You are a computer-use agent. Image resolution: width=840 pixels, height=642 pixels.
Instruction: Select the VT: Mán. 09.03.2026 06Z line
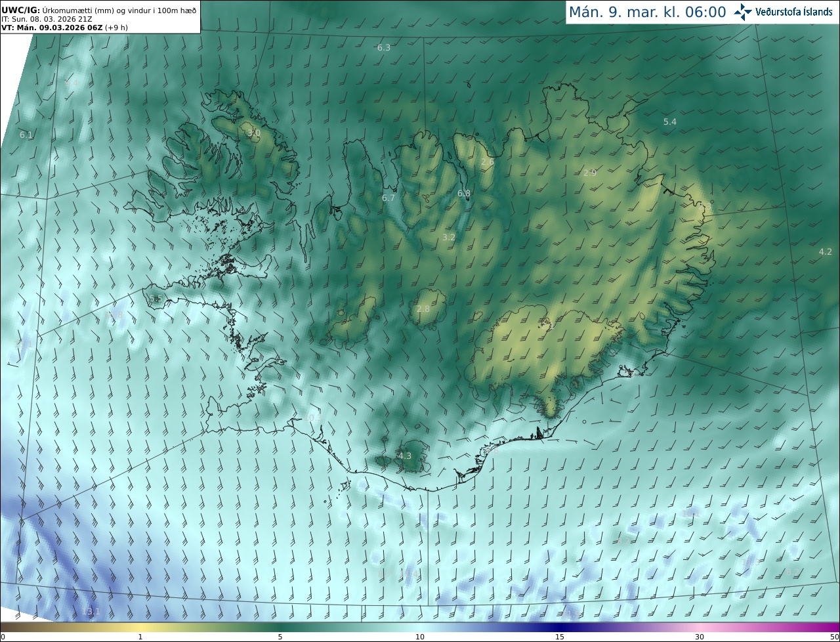coord(64,27)
